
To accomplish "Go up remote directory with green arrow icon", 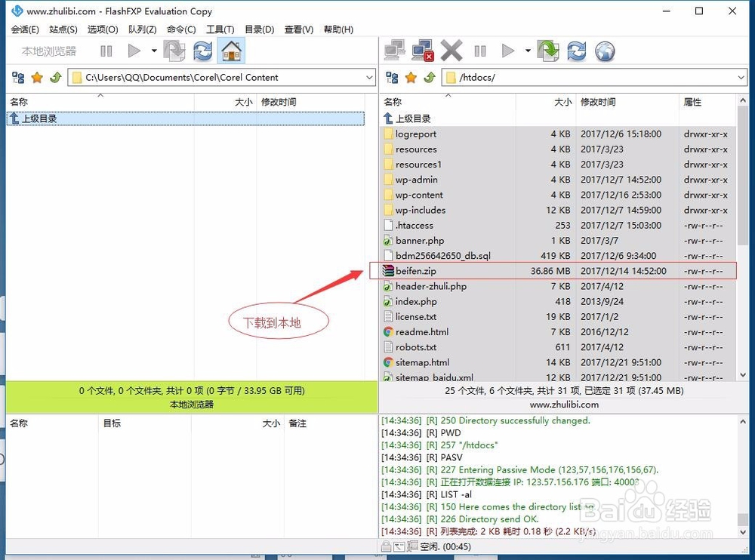I will tap(430, 77).
